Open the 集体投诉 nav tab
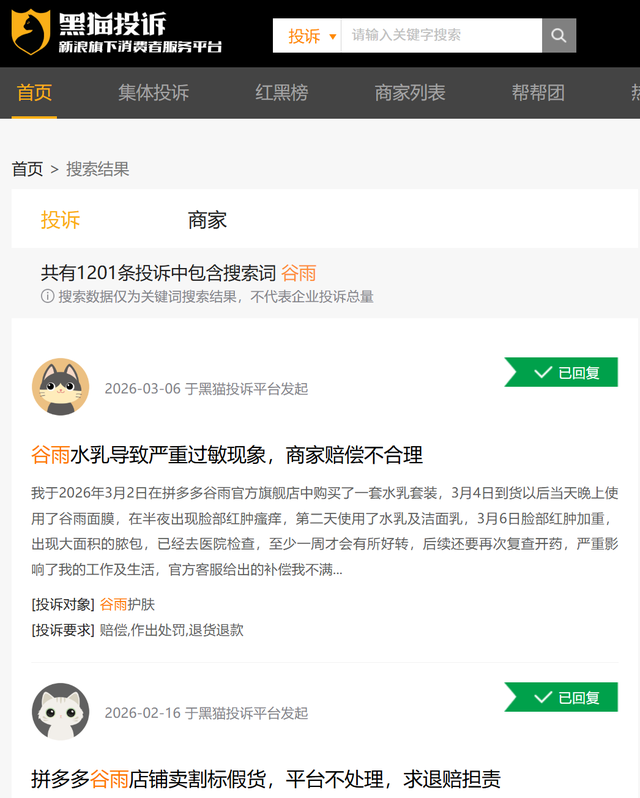 click(153, 93)
